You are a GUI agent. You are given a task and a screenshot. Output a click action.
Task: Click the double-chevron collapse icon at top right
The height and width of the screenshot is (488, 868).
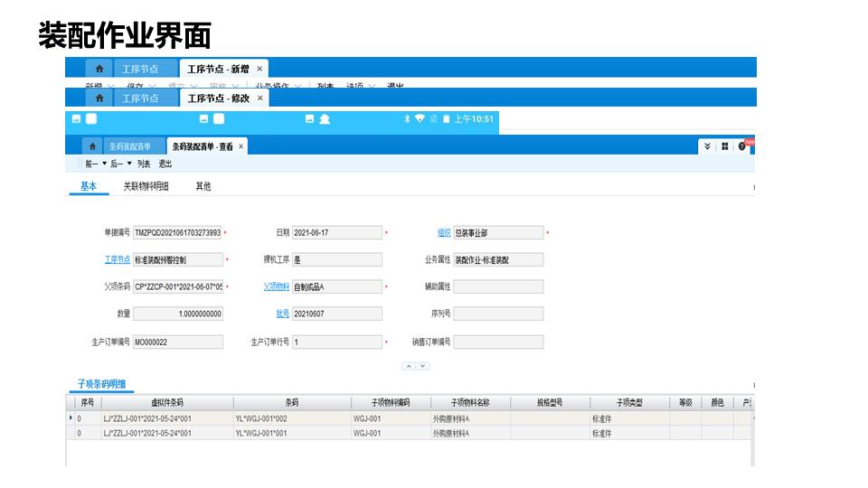(707, 146)
